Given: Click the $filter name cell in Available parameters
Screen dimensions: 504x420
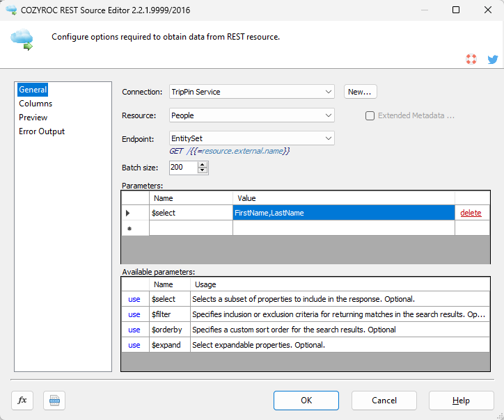Looking at the screenshot, I should (x=170, y=314).
